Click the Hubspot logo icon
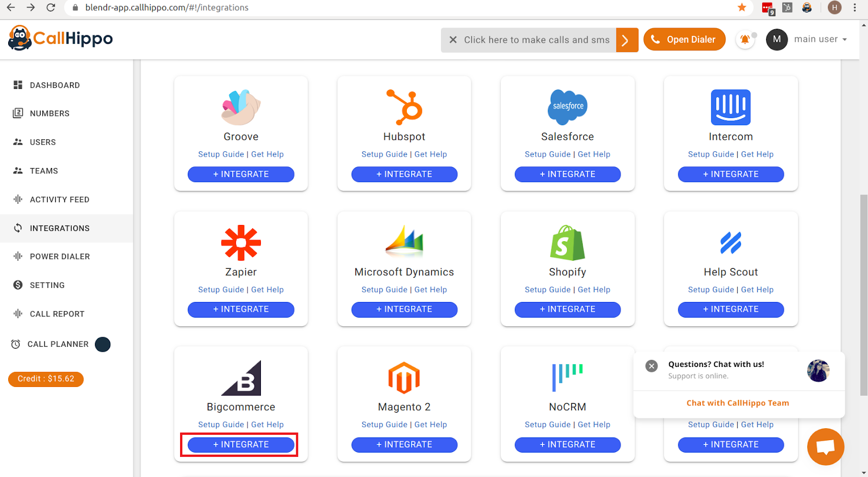Image resolution: width=868 pixels, height=477 pixels. [x=404, y=107]
